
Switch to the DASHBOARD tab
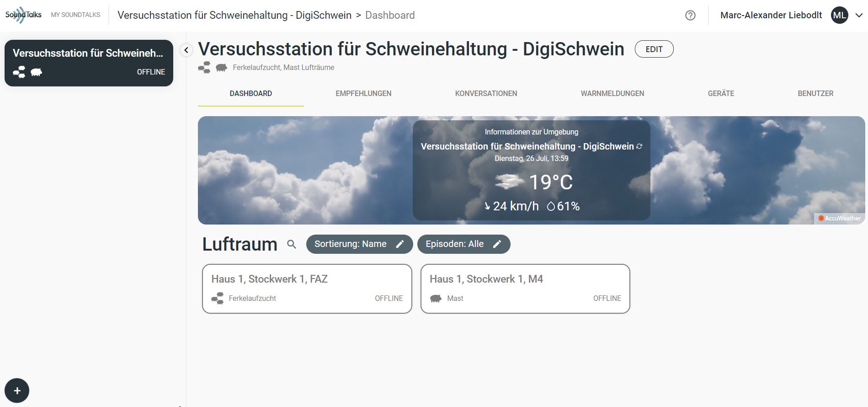tap(250, 94)
